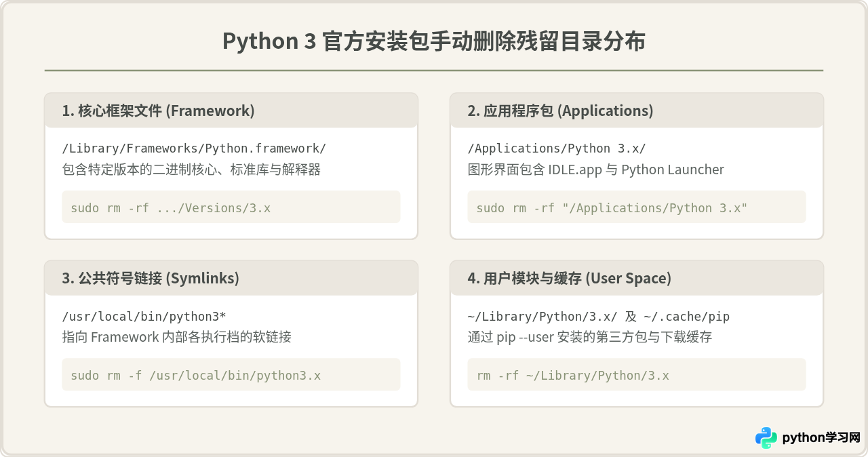Click code 'sudo rm -rf .../Versions/3.x'
868x457 pixels.
(x=170, y=208)
